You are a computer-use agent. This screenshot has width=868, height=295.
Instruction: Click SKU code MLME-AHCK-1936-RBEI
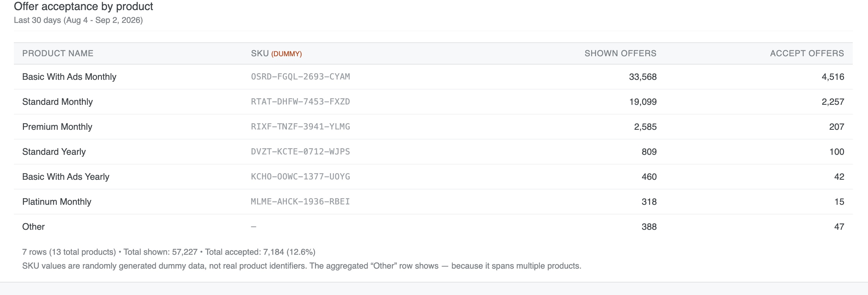coord(300,202)
